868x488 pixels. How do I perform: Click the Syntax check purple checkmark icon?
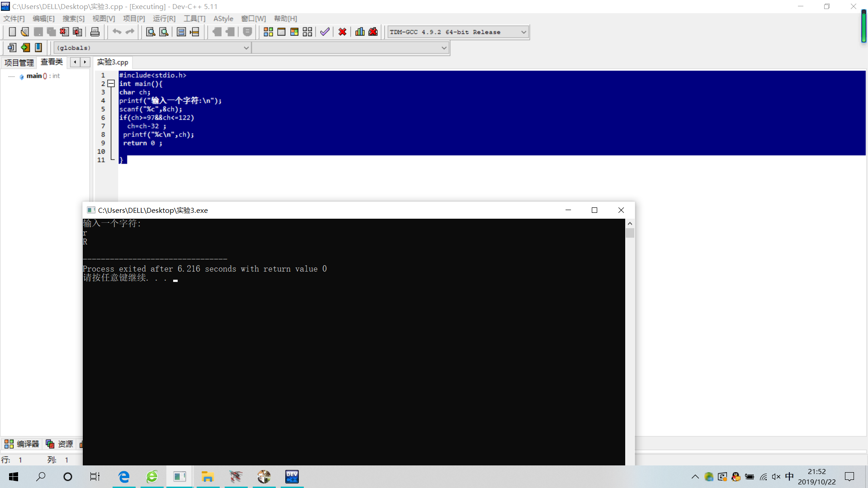[x=325, y=32]
